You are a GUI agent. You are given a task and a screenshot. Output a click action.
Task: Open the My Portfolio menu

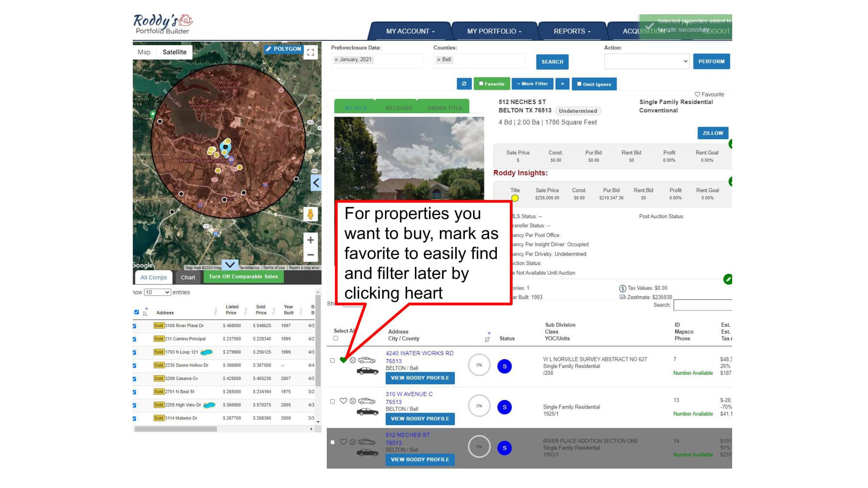click(x=494, y=31)
